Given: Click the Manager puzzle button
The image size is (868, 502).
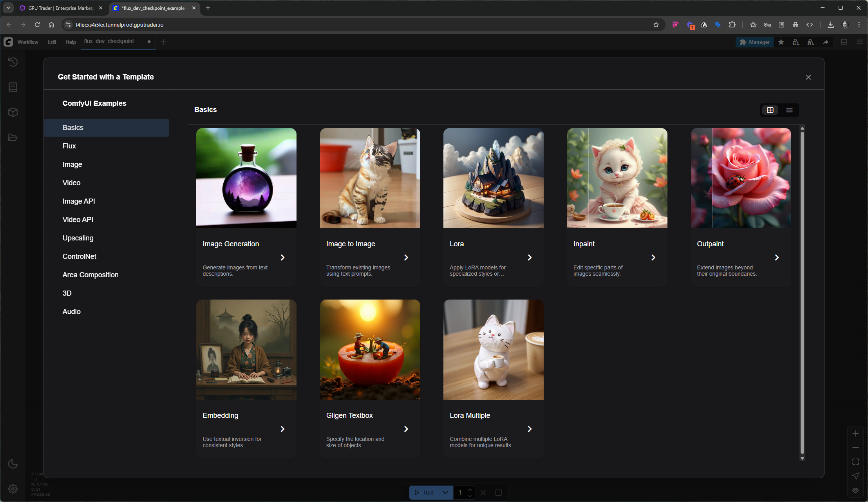Looking at the screenshot, I should [754, 42].
